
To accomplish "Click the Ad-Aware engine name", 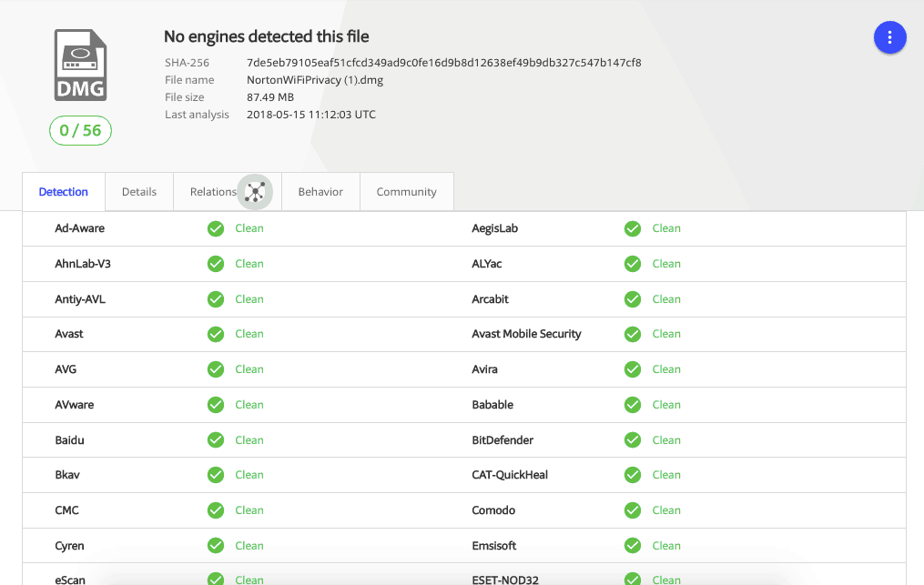I will tap(79, 228).
